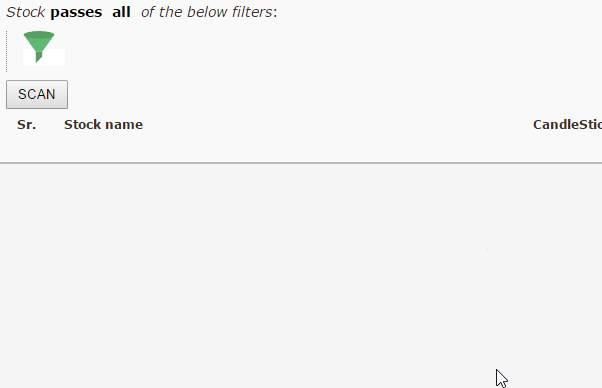This screenshot has height=388, width=602.
Task: Click the 'Stock' segment label
Action: [x=26, y=12]
